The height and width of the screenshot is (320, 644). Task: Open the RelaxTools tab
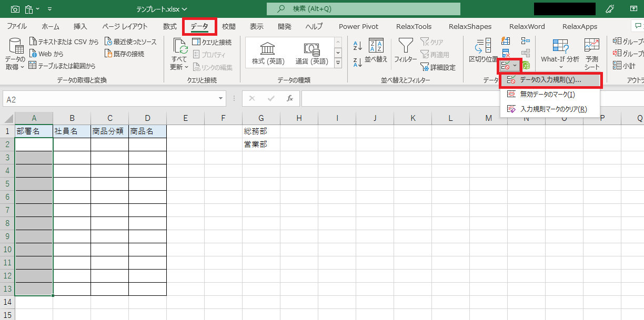(x=414, y=26)
